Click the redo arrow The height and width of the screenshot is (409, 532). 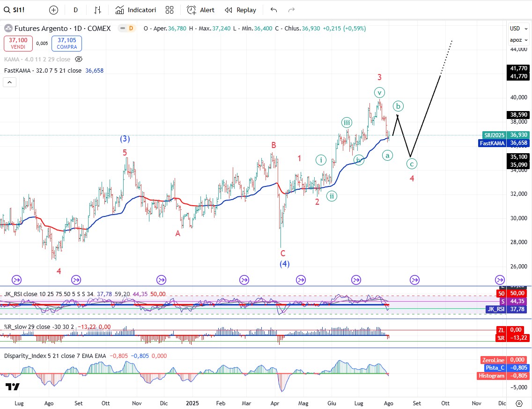(x=291, y=10)
